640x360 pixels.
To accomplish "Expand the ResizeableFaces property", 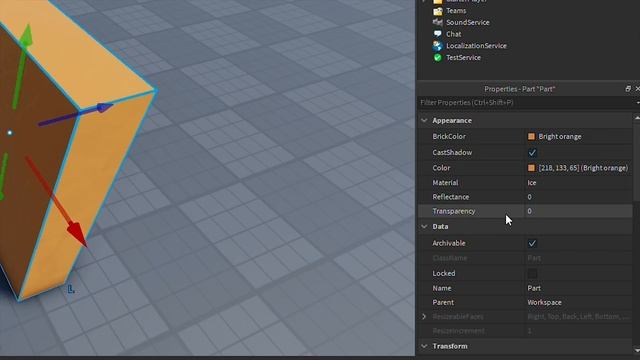I will click(x=424, y=317).
